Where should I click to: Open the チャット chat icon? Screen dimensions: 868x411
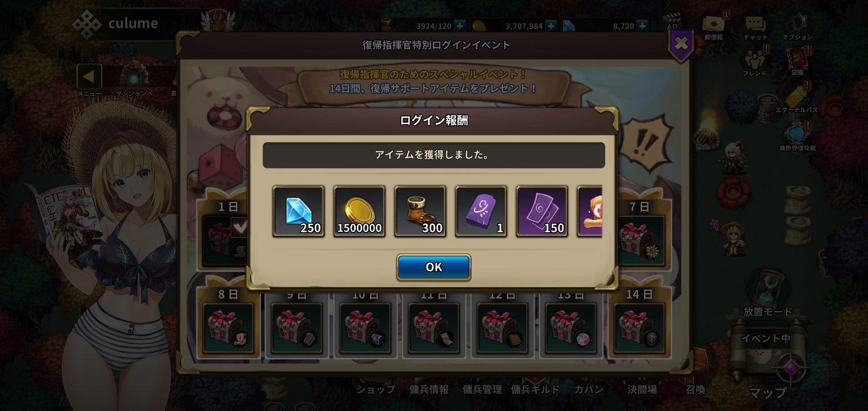click(x=755, y=26)
